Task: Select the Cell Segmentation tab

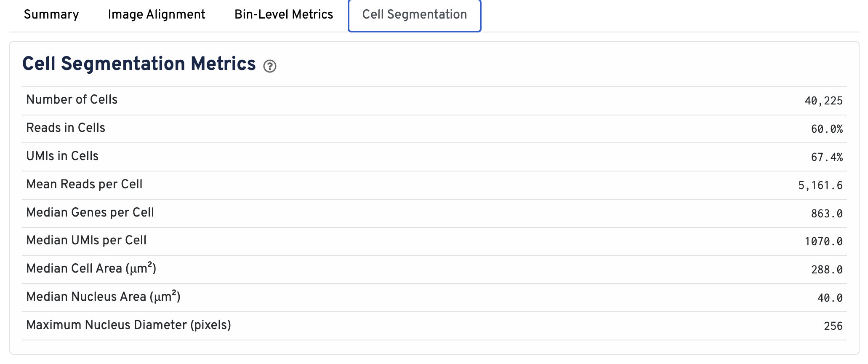Action: pos(414,15)
